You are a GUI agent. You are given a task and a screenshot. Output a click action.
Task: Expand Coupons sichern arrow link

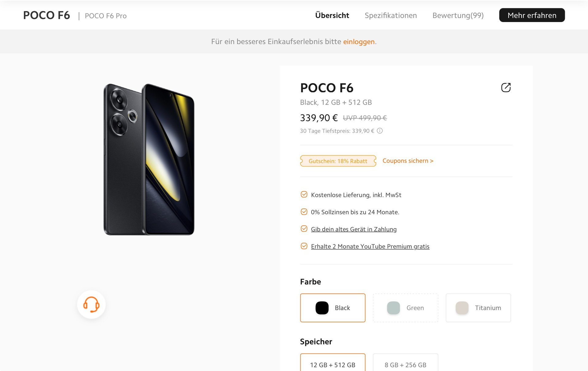pos(408,161)
